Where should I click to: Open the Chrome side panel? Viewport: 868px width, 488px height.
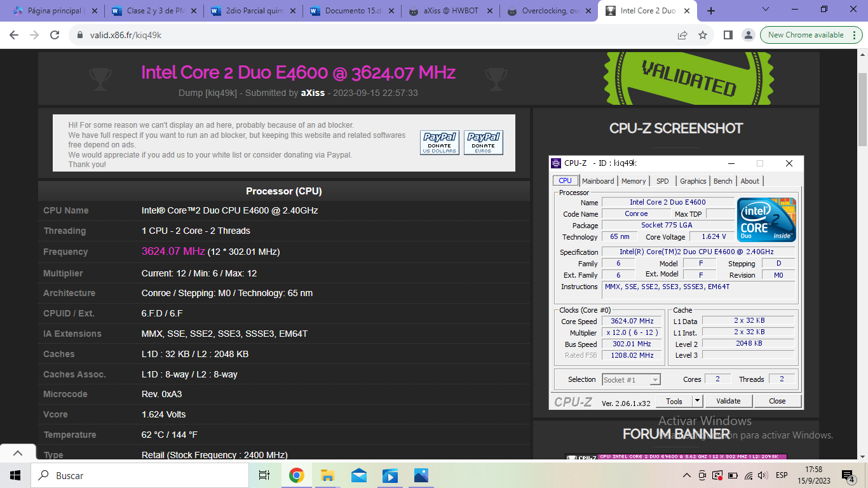(x=728, y=35)
